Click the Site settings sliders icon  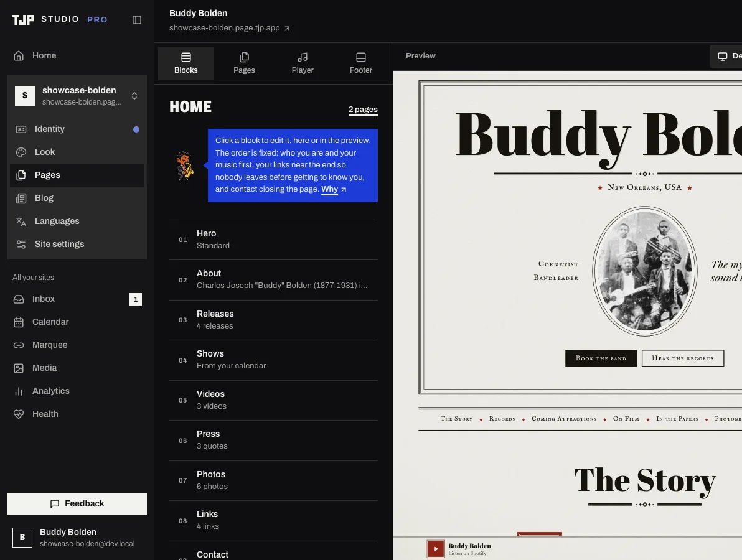(21, 245)
